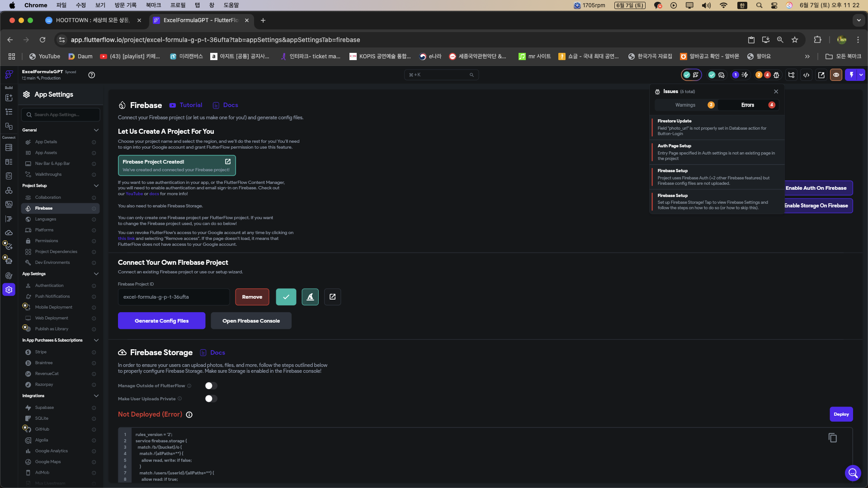The width and height of the screenshot is (868, 488).
Task: Open the 북마크 menu in the menu bar
Action: [154, 5]
